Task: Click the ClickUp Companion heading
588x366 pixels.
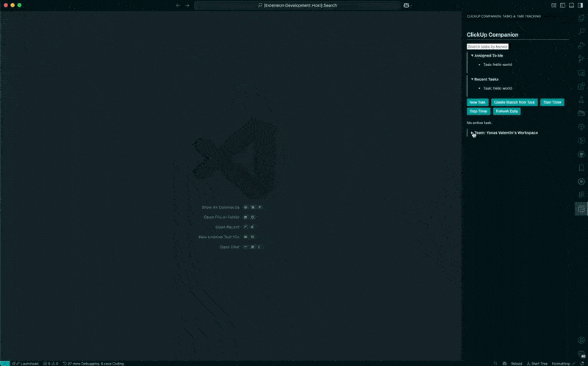Action: (492, 35)
